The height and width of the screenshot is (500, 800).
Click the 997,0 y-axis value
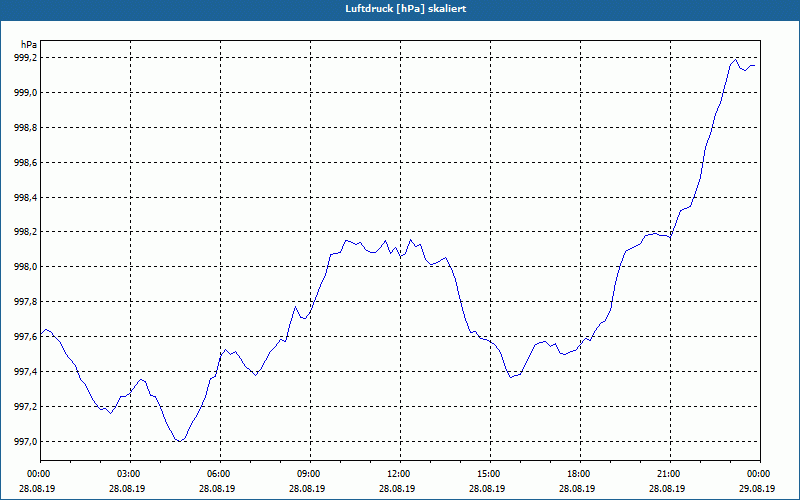(25, 441)
